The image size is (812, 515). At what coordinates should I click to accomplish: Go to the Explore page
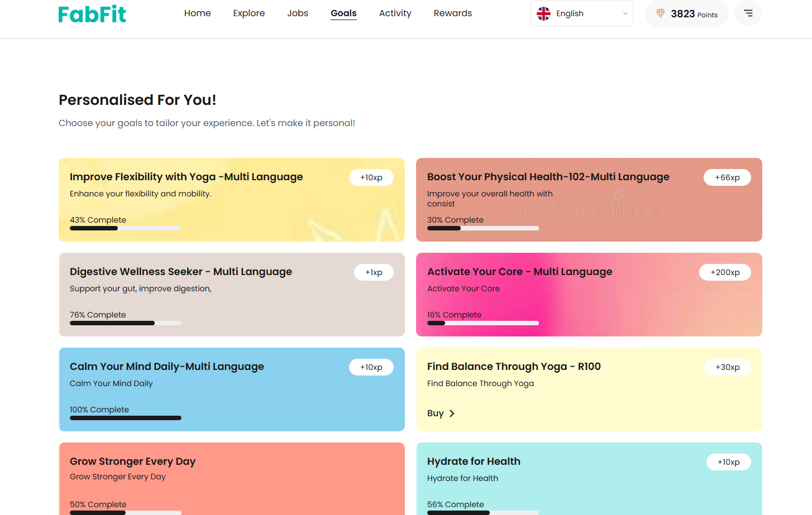[x=249, y=13]
